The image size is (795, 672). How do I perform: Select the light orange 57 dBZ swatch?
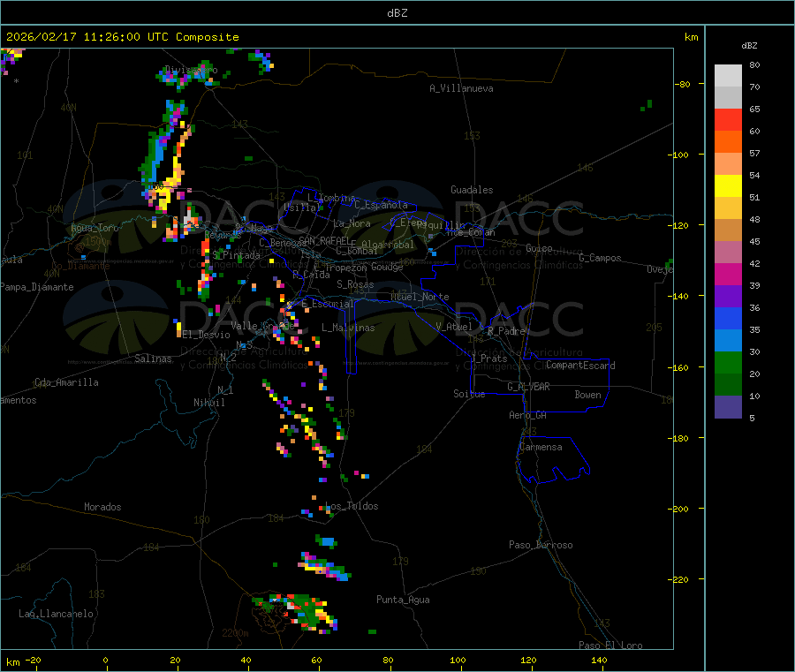point(728,163)
